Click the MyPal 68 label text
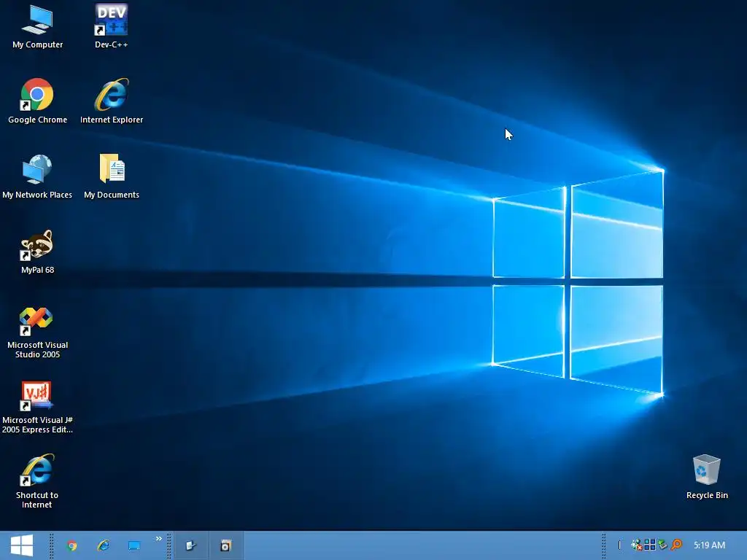Screen dimensions: 747x560 point(38,270)
